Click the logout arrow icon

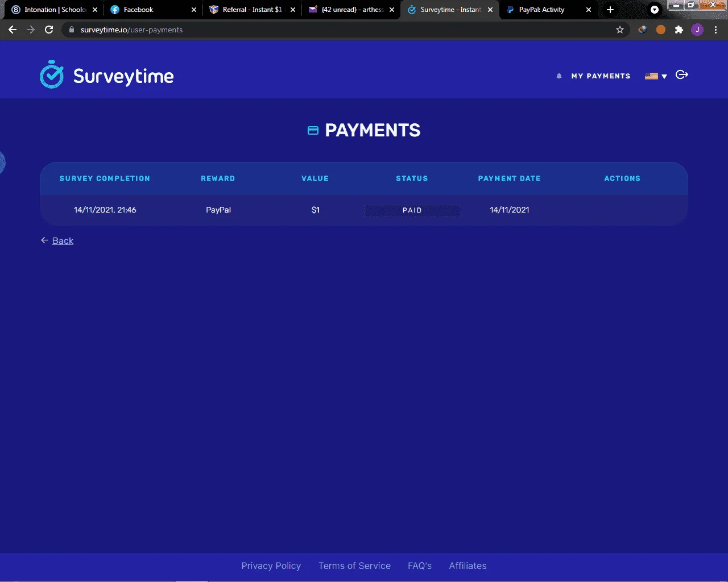[x=682, y=75]
